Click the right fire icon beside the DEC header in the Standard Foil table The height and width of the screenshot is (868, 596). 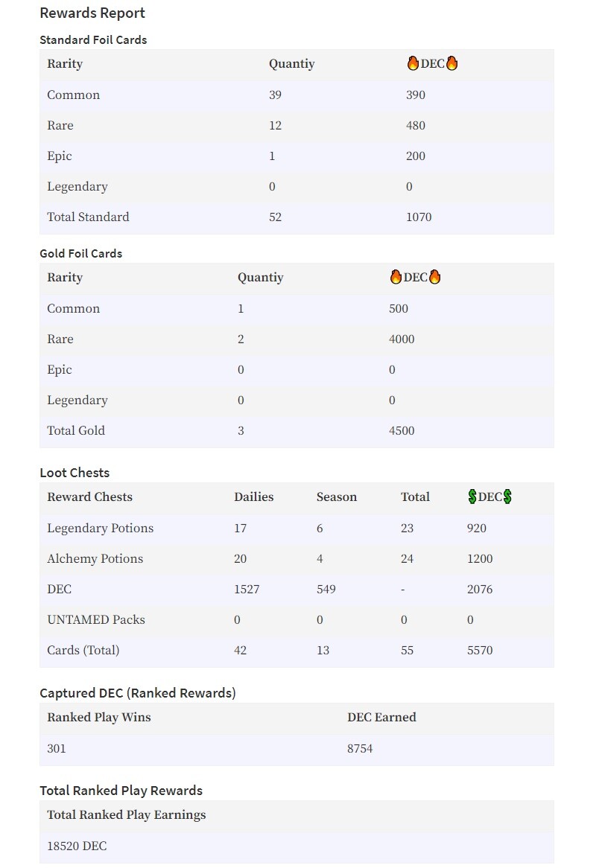452,63
